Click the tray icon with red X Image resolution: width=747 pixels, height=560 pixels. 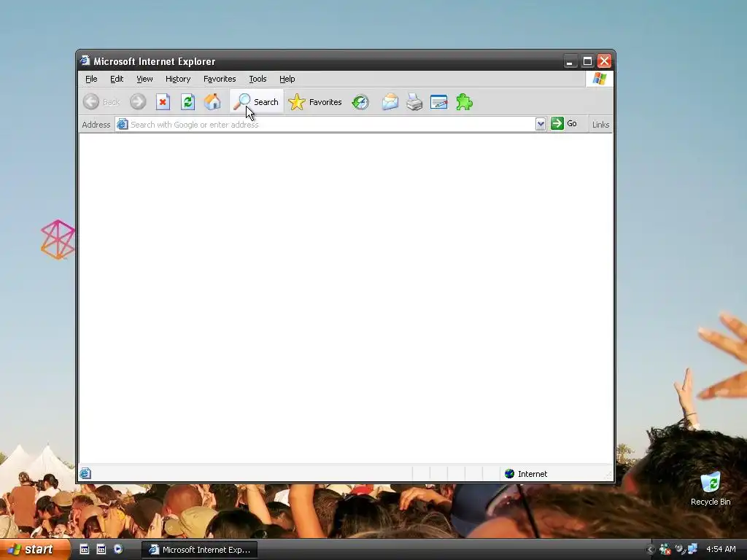click(x=665, y=550)
